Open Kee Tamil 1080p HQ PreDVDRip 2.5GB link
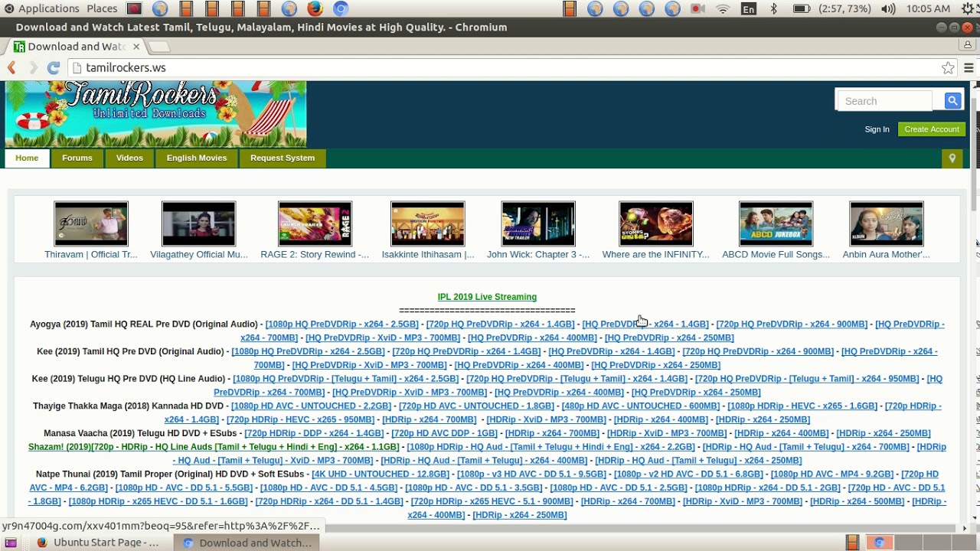The height and width of the screenshot is (551, 980). [x=308, y=352]
